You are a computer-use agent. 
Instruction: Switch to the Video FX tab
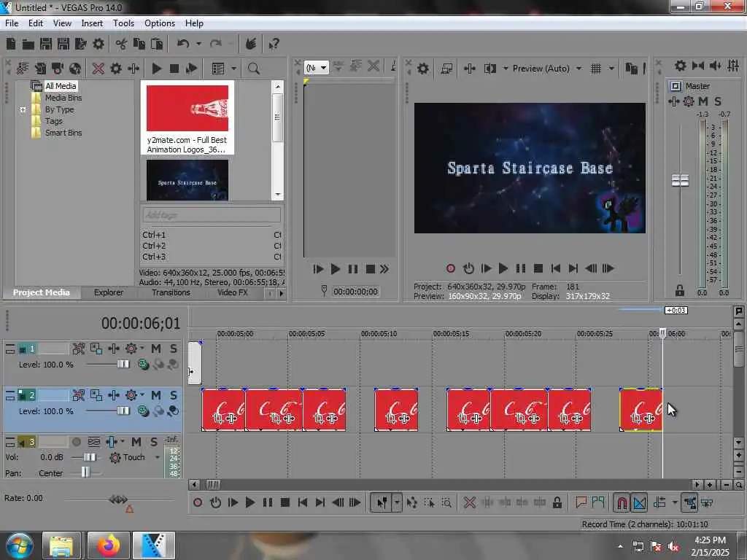tap(233, 292)
